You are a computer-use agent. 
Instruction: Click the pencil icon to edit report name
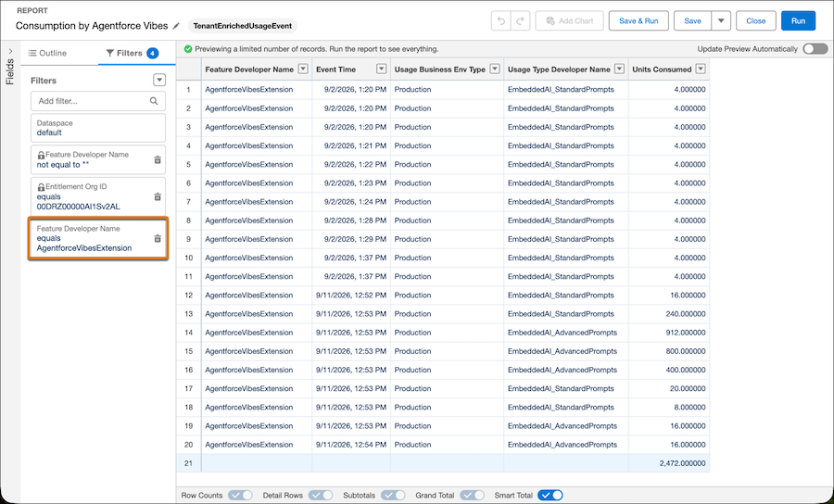coord(177,26)
